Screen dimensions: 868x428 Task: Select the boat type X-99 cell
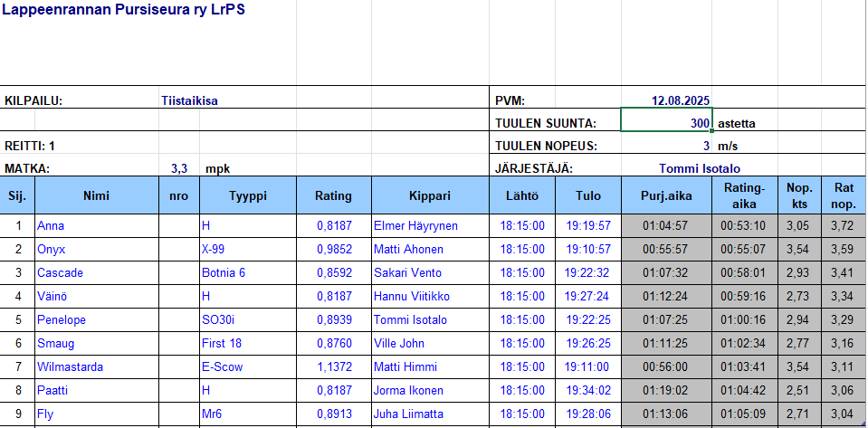click(221, 249)
